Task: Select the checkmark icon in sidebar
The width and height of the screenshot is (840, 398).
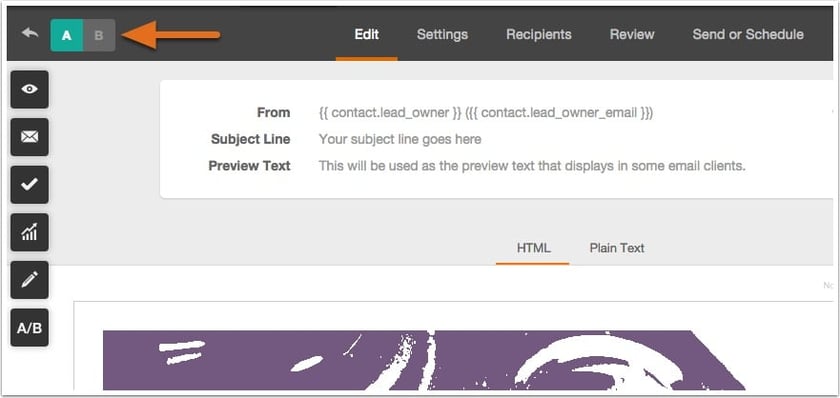Action: [29, 185]
